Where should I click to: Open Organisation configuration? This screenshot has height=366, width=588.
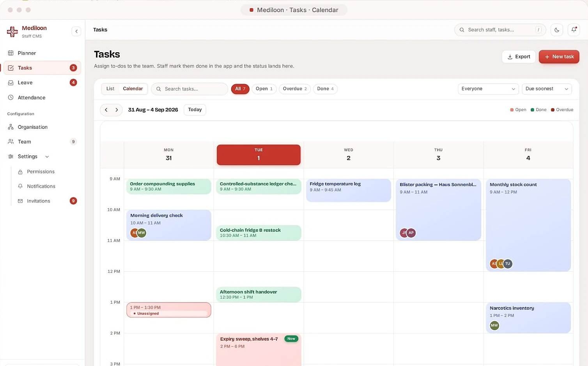(42, 127)
